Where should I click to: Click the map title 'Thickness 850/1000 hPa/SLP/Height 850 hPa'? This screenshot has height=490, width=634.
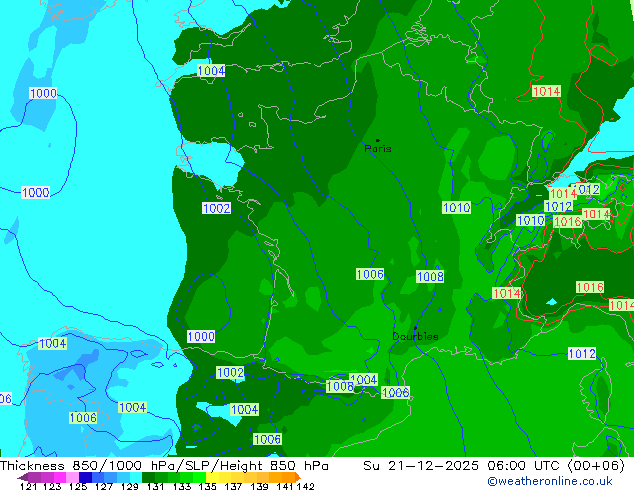coord(164,466)
